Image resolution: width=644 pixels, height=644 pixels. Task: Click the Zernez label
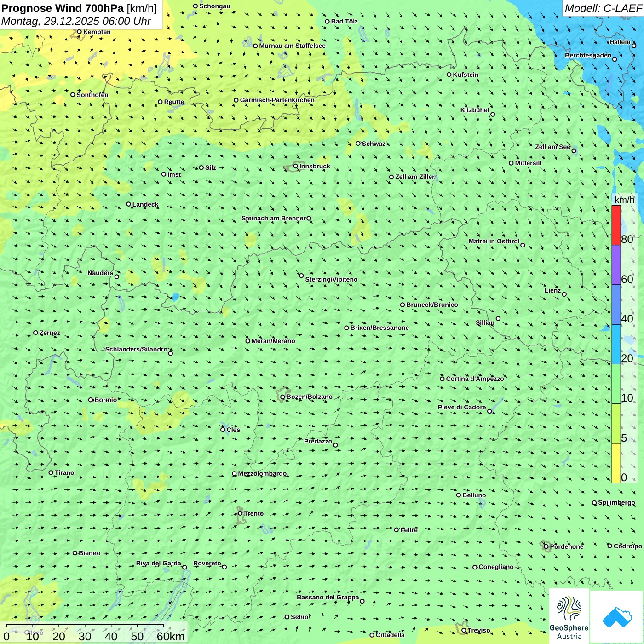pyautogui.click(x=50, y=333)
